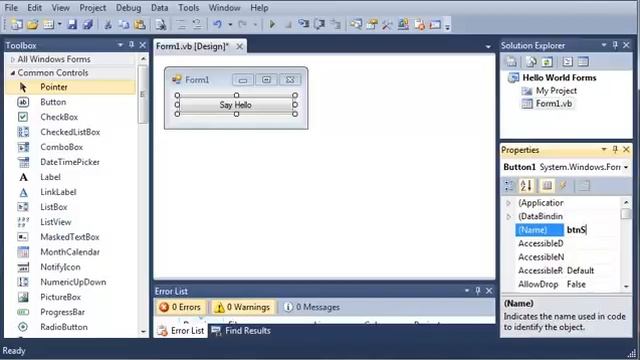This screenshot has height=360, width=640.
Task: Switch to the Find Results tab
Action: click(x=241, y=331)
